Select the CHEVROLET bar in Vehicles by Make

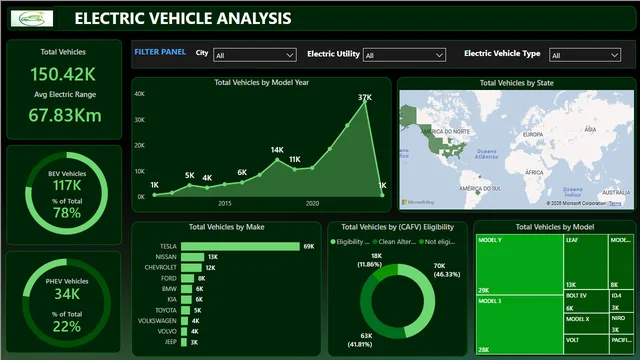coord(191,267)
